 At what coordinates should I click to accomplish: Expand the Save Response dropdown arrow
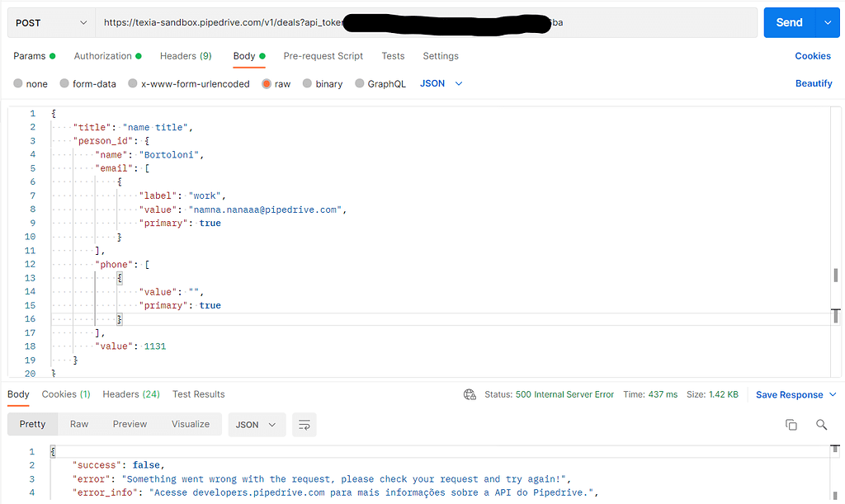pyautogui.click(x=833, y=394)
